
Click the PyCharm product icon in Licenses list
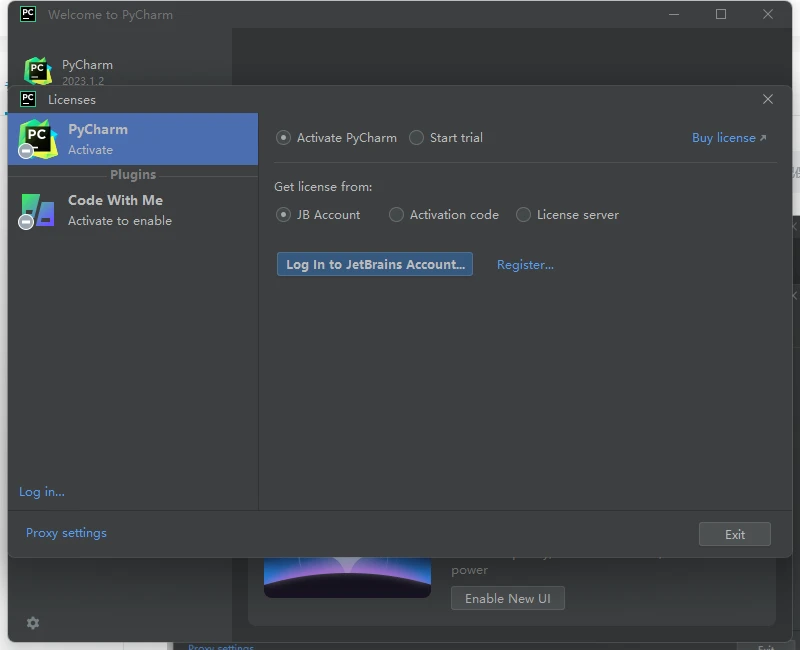click(x=37, y=139)
